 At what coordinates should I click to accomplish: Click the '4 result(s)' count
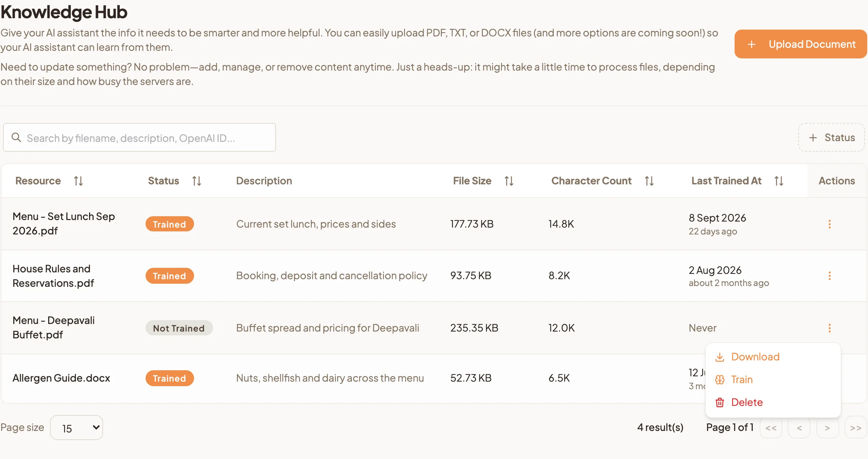click(x=660, y=428)
